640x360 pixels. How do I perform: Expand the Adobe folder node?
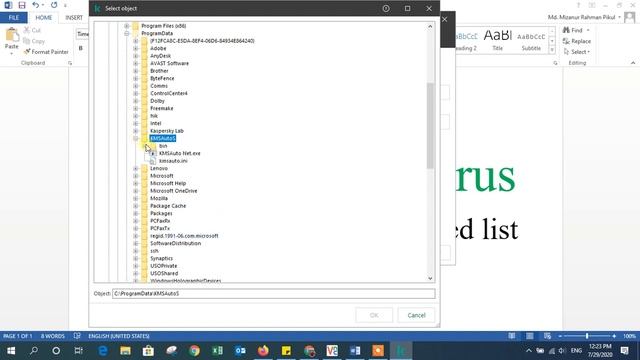[136, 48]
